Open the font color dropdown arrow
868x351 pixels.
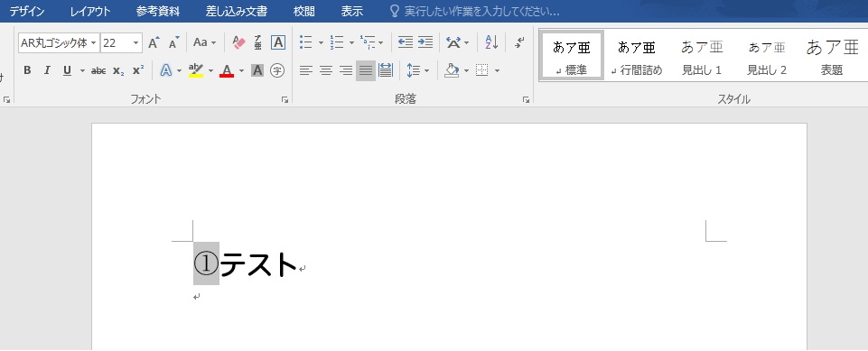241,70
